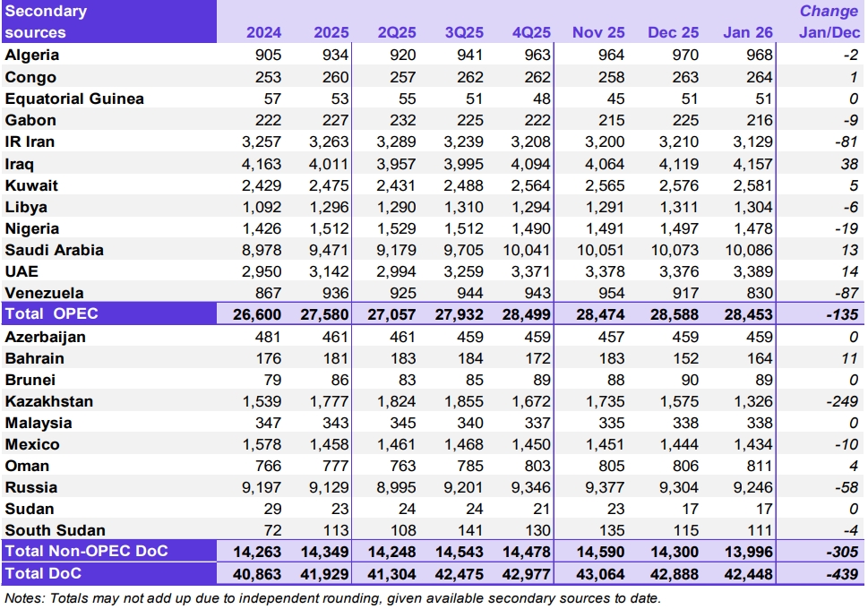Select the 2024 column header
This screenshot has width=868, height=609.
(263, 32)
